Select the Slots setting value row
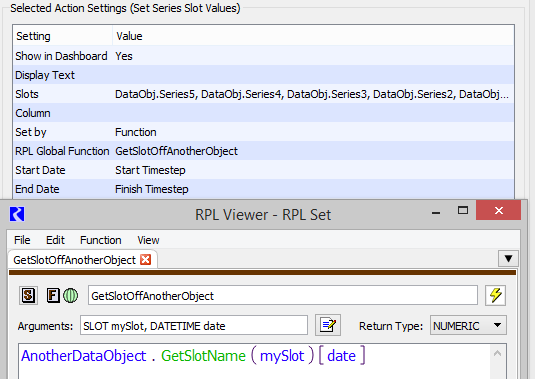 point(263,94)
